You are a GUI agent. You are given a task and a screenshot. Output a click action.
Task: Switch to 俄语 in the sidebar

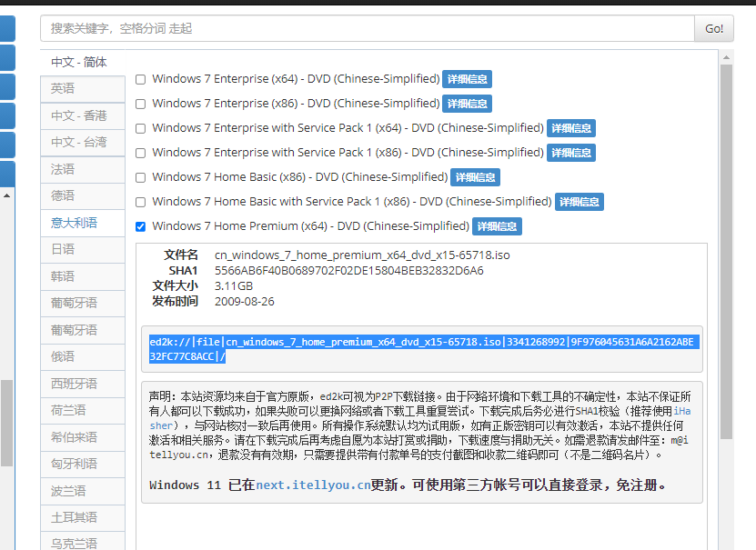coord(82,356)
